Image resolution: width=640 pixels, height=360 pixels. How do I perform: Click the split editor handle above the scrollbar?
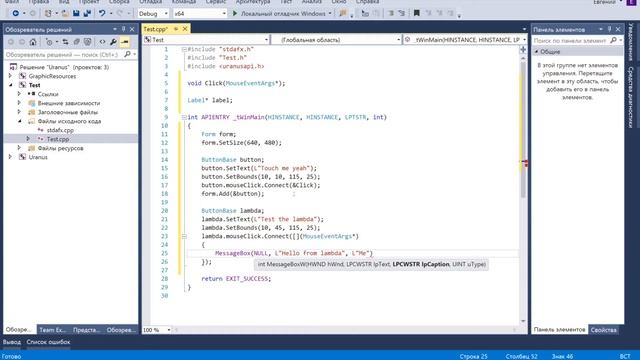(523, 50)
